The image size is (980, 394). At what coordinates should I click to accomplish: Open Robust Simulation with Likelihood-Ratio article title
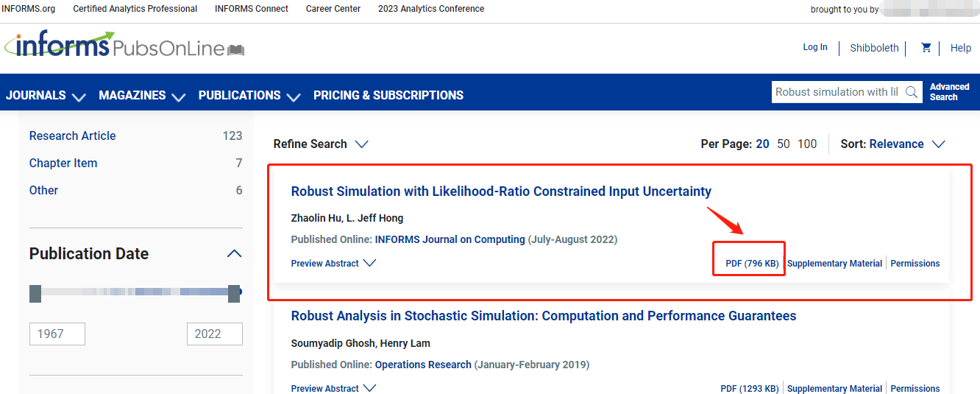[501, 191]
